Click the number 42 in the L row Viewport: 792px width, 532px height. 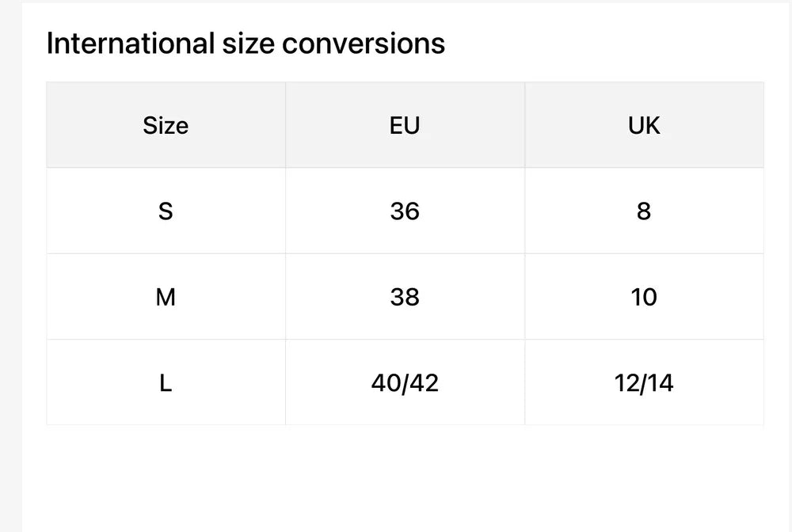(423, 382)
